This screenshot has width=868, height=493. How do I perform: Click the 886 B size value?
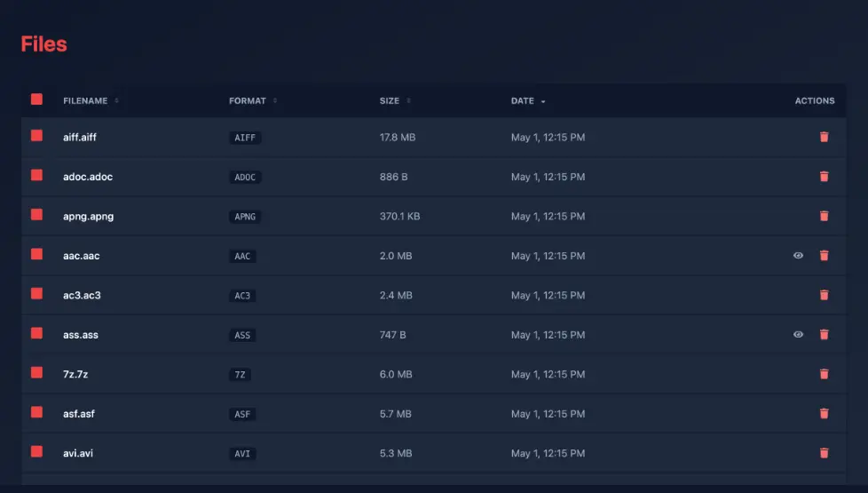point(393,177)
